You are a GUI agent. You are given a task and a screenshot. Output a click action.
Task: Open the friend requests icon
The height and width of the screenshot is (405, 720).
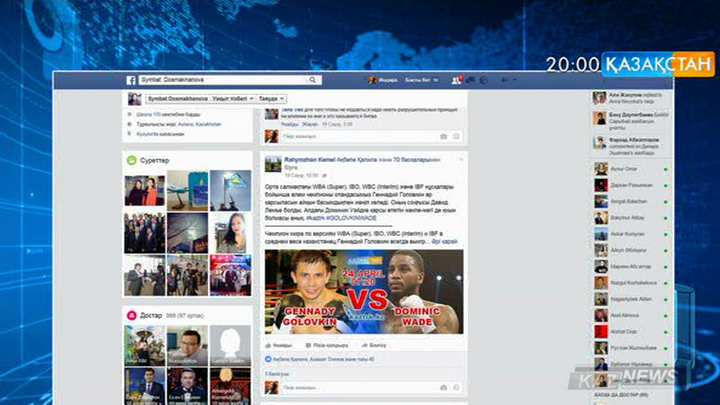456,80
